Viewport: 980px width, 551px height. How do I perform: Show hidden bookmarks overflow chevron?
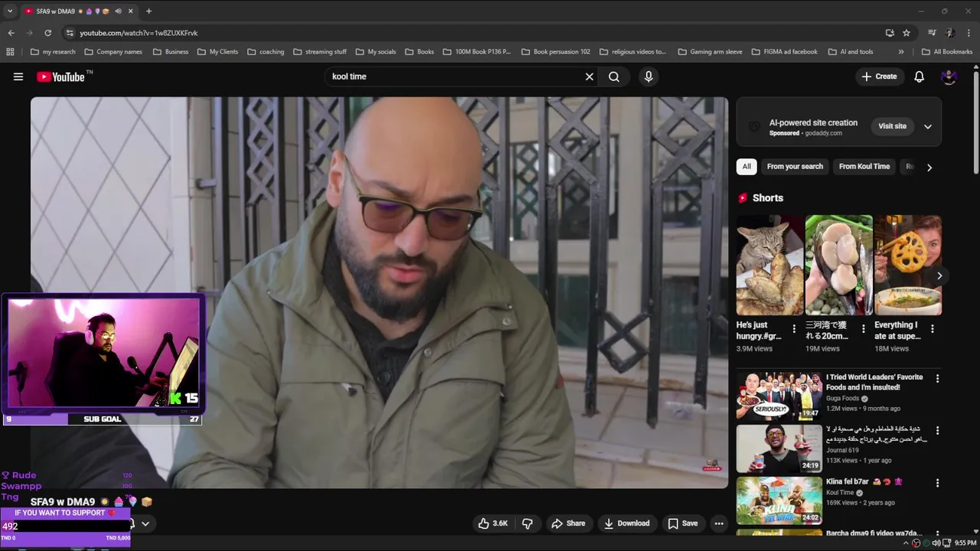point(901,52)
